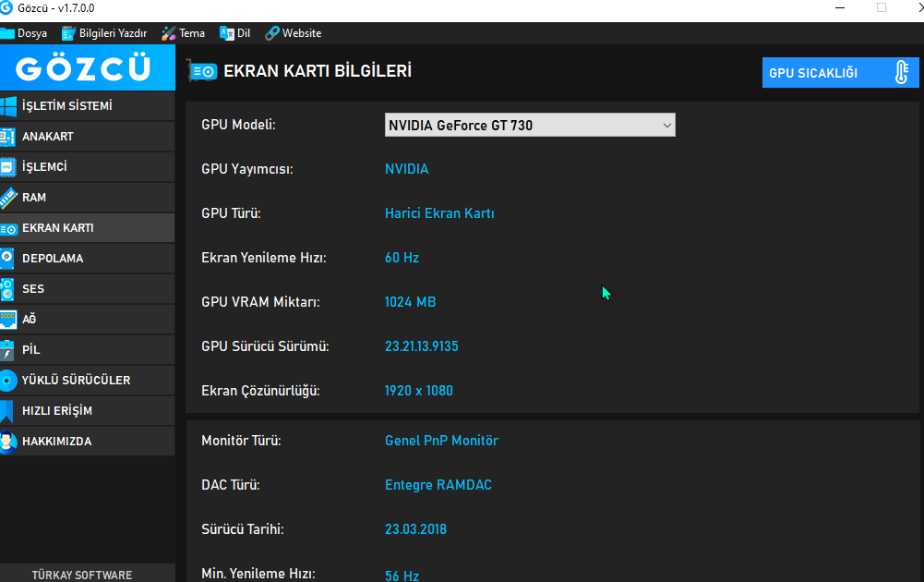The height and width of the screenshot is (582, 924).
Task: Click the NVIDIA publisher value
Action: [x=406, y=169]
